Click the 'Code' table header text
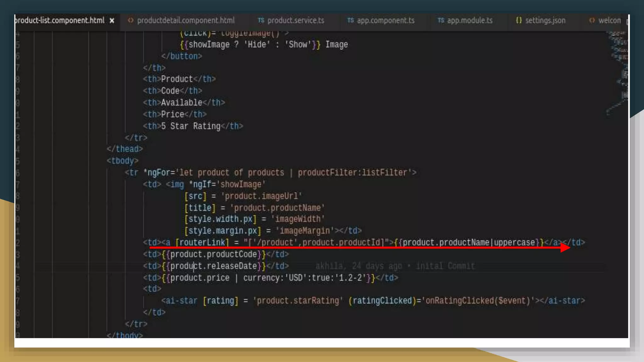644x362 pixels. click(x=170, y=91)
